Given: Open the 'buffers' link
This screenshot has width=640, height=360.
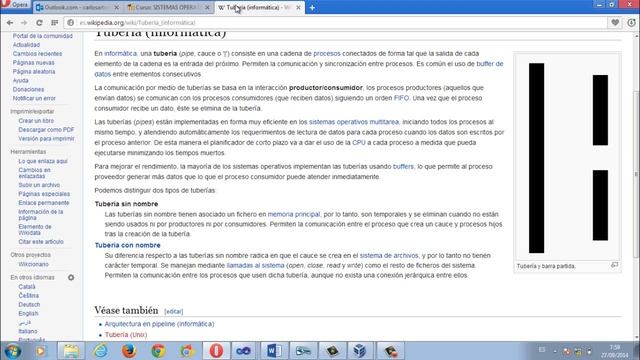Looking at the screenshot, I should (403, 167).
